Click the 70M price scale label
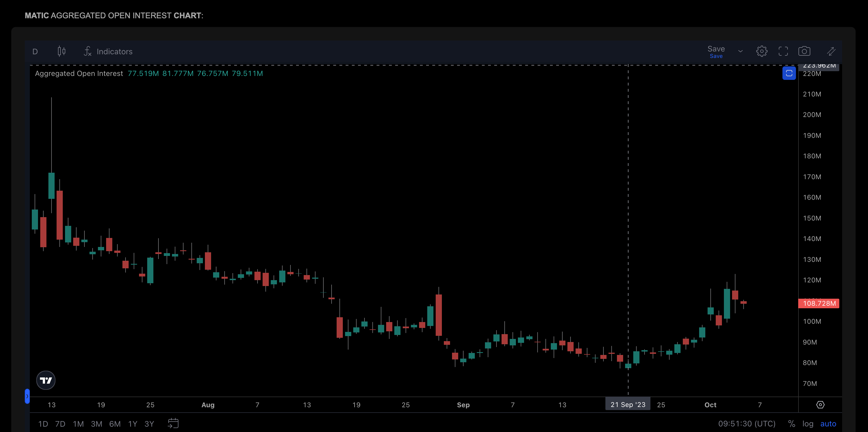 pos(810,384)
